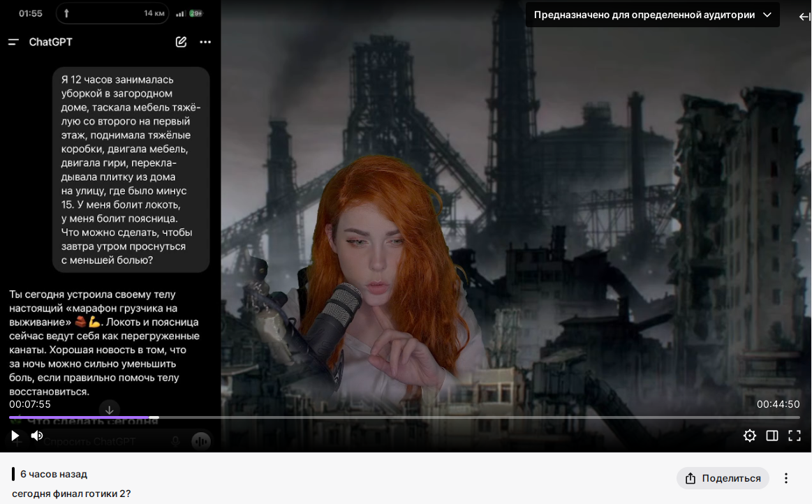Viewport: 812px width, 504px height.
Task: Click the 14 км distance label
Action: click(x=154, y=13)
